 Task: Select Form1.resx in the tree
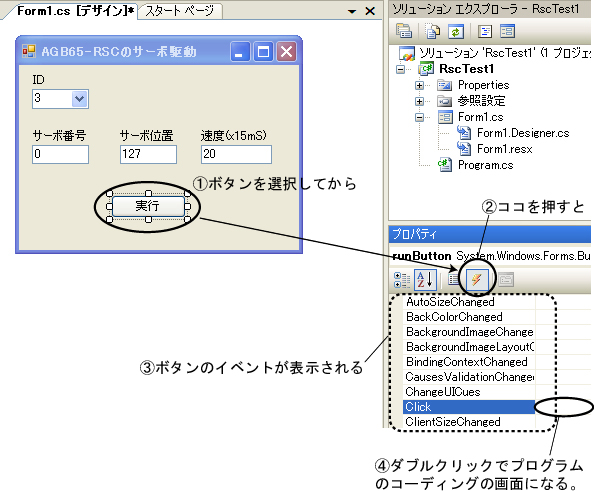point(505,149)
